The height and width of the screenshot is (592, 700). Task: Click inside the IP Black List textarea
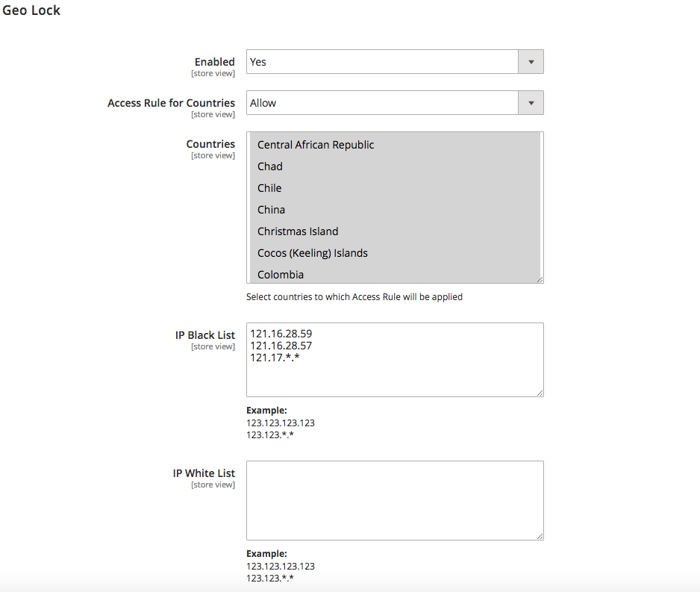(x=395, y=360)
